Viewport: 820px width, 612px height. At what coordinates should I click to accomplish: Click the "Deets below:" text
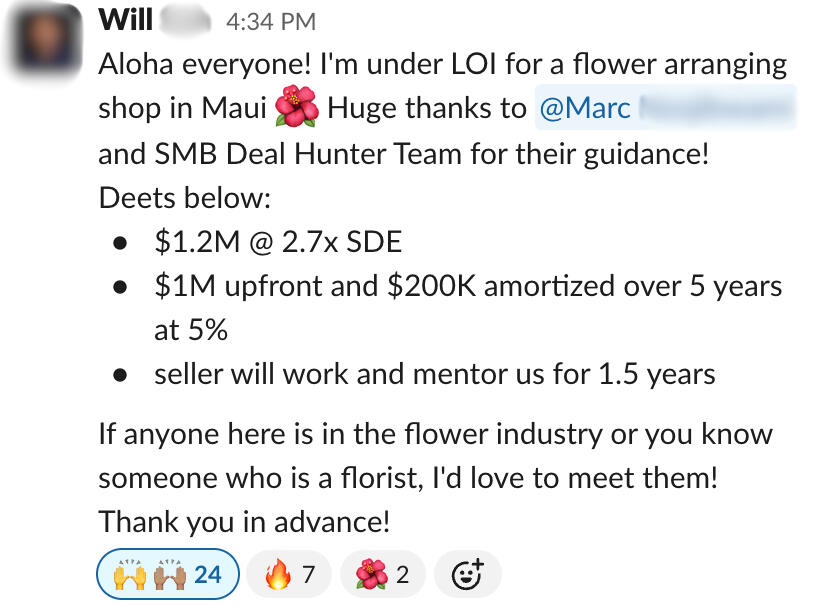click(185, 197)
